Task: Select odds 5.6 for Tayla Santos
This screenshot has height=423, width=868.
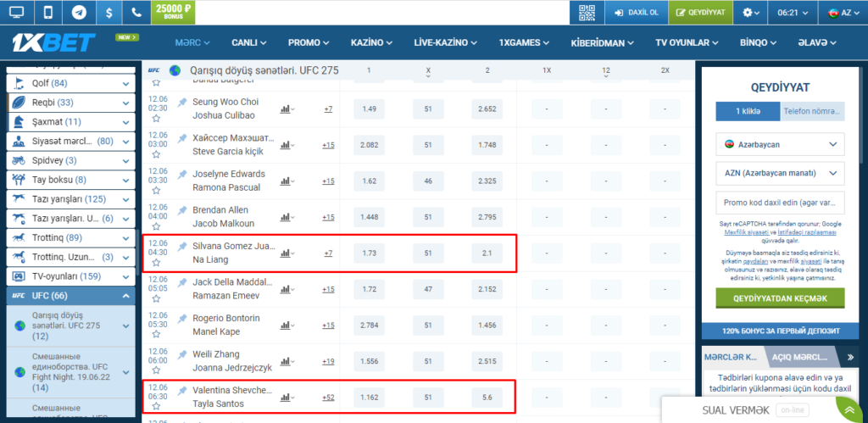Action: click(487, 397)
